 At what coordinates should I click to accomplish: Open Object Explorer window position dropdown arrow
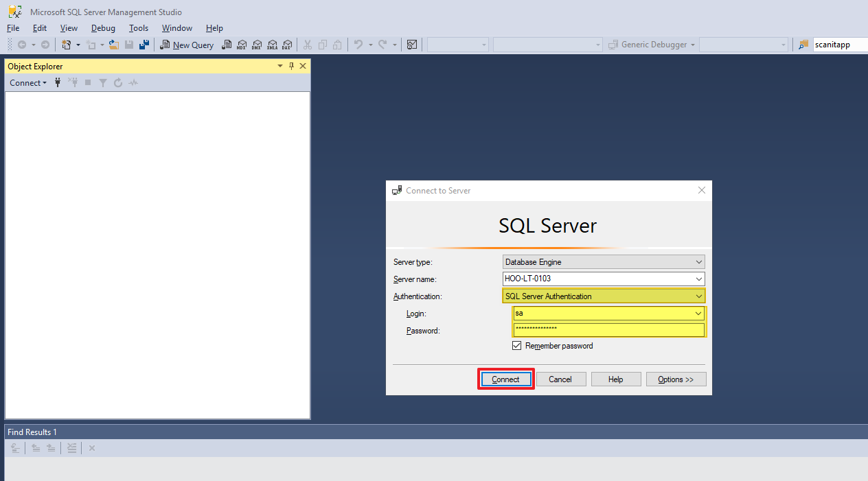pos(280,66)
